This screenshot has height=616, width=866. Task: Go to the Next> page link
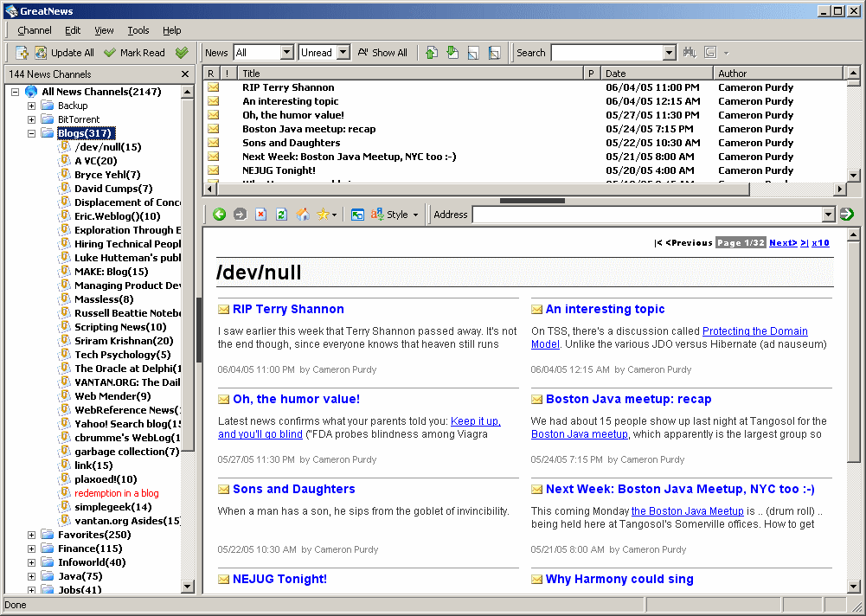(783, 242)
